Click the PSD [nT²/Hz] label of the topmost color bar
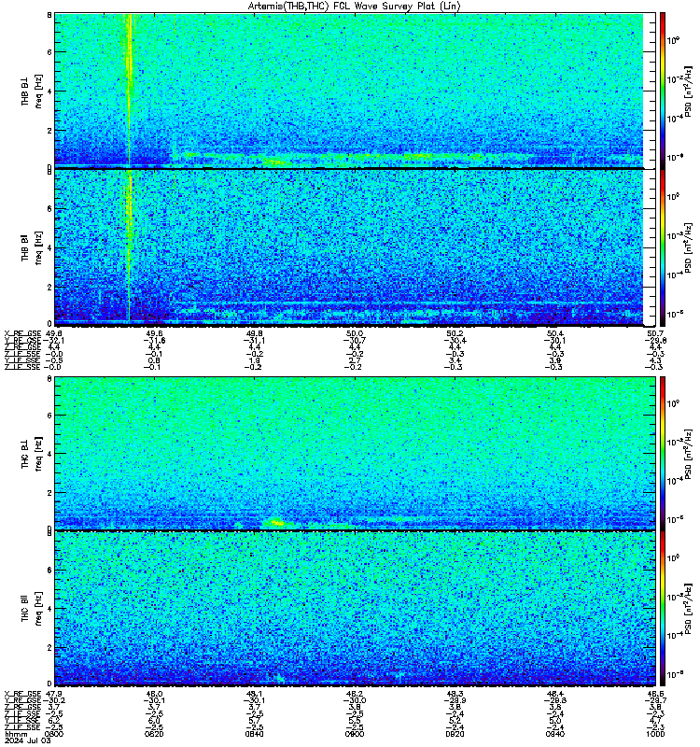This screenshot has height=747, width=700. click(689, 91)
